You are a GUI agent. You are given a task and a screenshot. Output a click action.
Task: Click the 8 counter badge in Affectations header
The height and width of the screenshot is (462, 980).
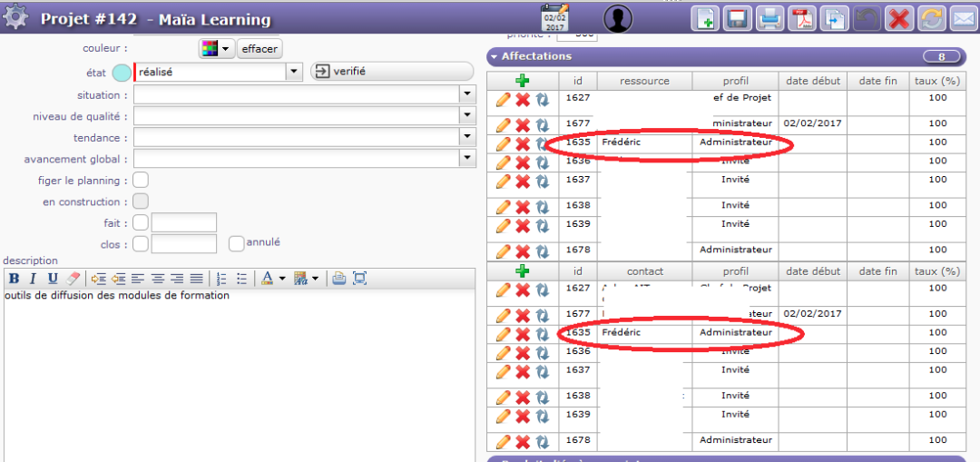[942, 57]
